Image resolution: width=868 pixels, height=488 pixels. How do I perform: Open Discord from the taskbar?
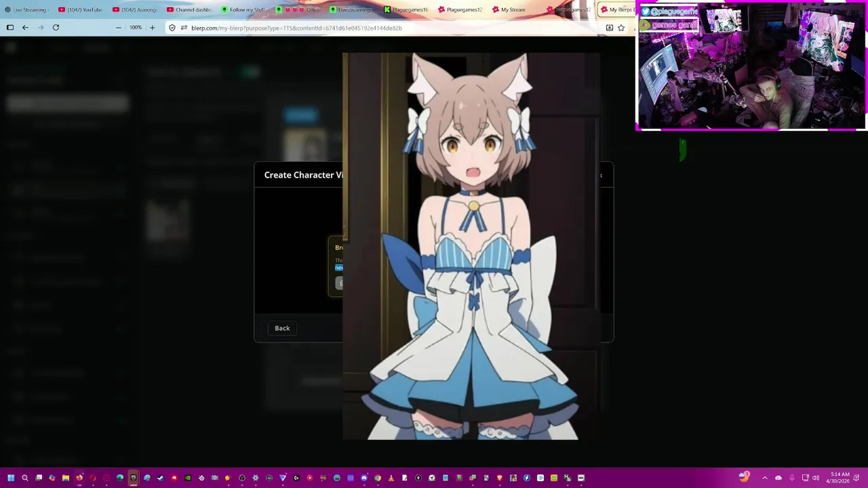(364, 478)
